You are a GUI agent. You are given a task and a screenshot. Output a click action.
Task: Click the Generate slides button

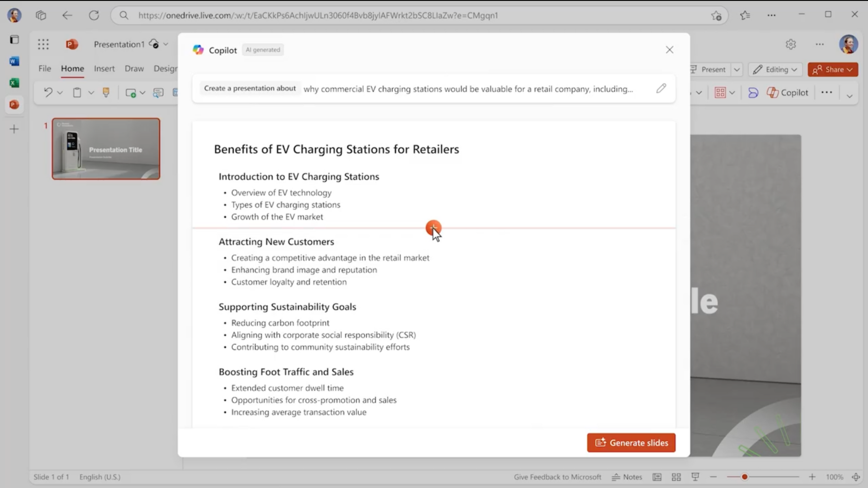(x=631, y=443)
